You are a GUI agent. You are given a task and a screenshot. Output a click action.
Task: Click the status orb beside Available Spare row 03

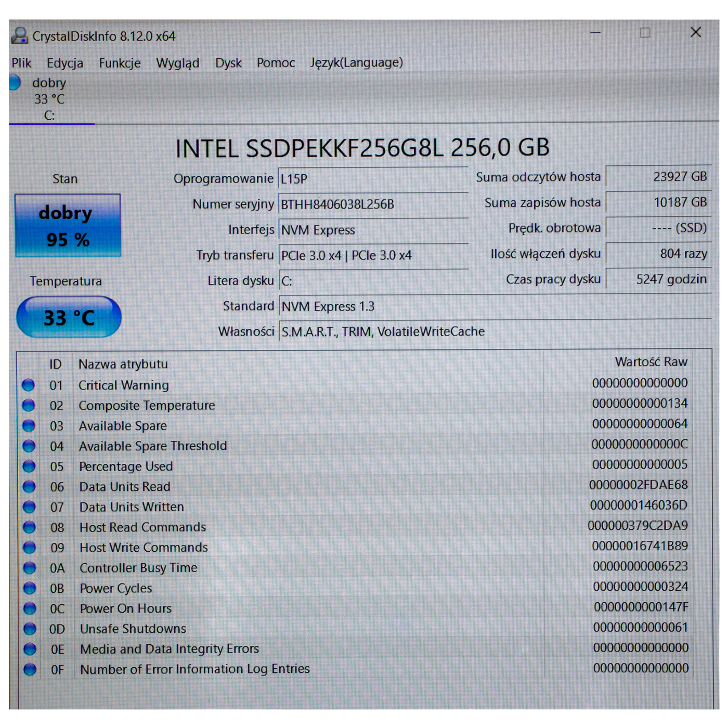pyautogui.click(x=29, y=425)
